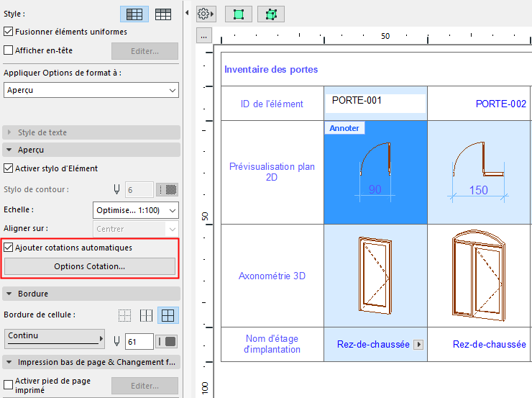Click the border pen icon beside value 61
The image size is (532, 398).
(116, 341)
